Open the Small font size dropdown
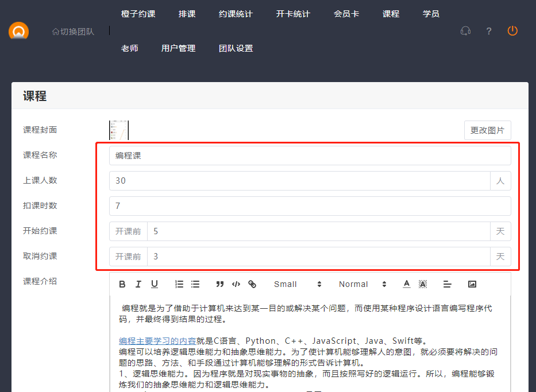The width and height of the screenshot is (536, 392). 298,284
